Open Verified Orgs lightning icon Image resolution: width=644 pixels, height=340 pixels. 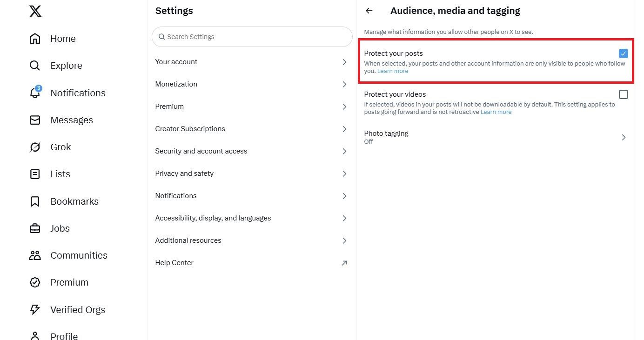pyautogui.click(x=35, y=309)
